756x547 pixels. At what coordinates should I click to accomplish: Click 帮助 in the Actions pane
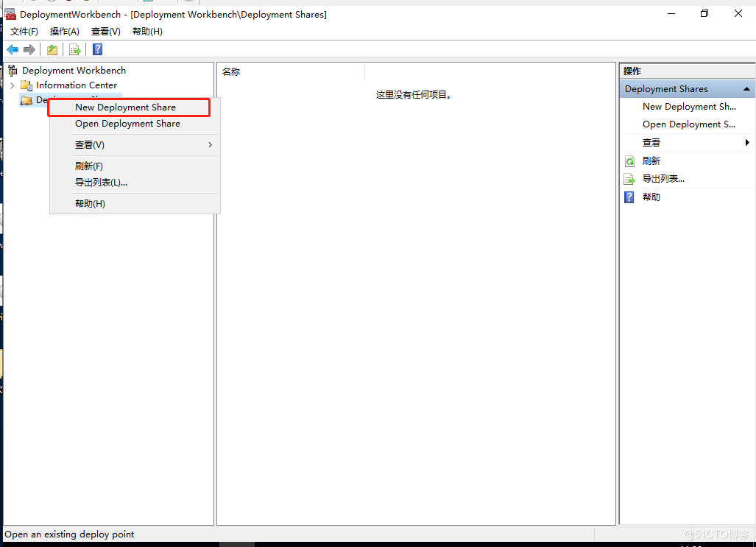tap(651, 197)
